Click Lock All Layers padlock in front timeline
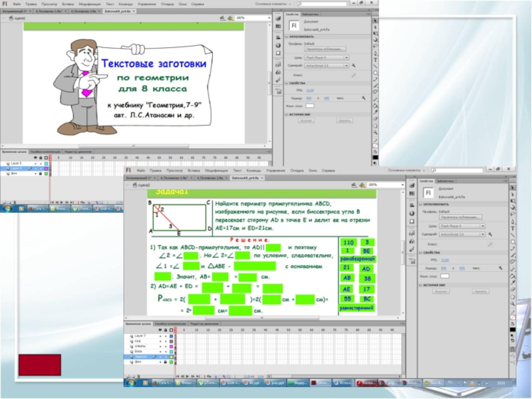Image resolution: width=532 pixels, height=399 pixels. (x=166, y=330)
